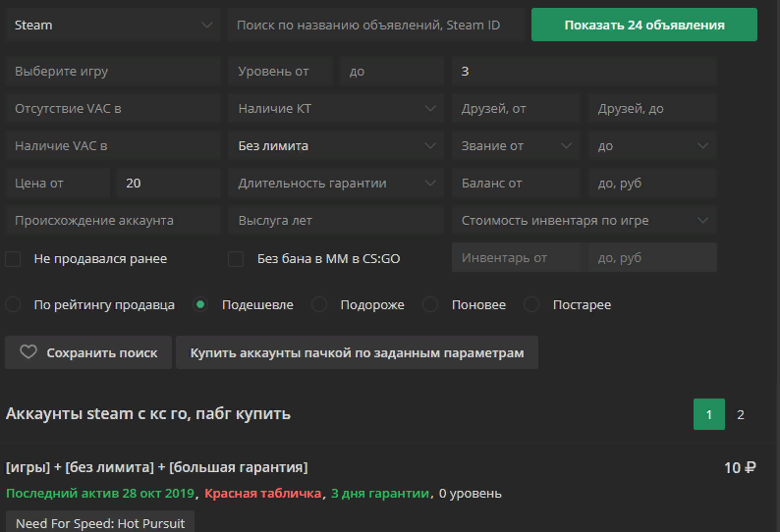Image resolution: width=780 pixels, height=532 pixels.
Task: Click the Красная табличка label
Action: (x=262, y=493)
